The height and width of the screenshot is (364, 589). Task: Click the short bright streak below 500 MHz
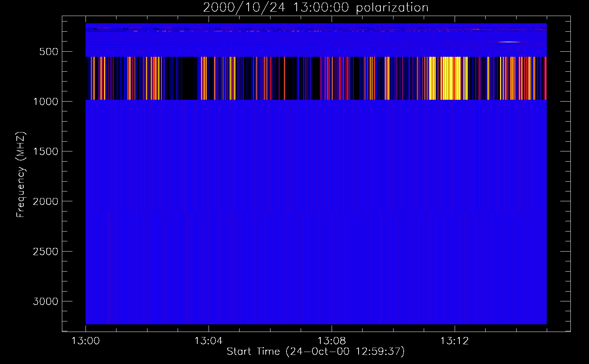(509, 42)
